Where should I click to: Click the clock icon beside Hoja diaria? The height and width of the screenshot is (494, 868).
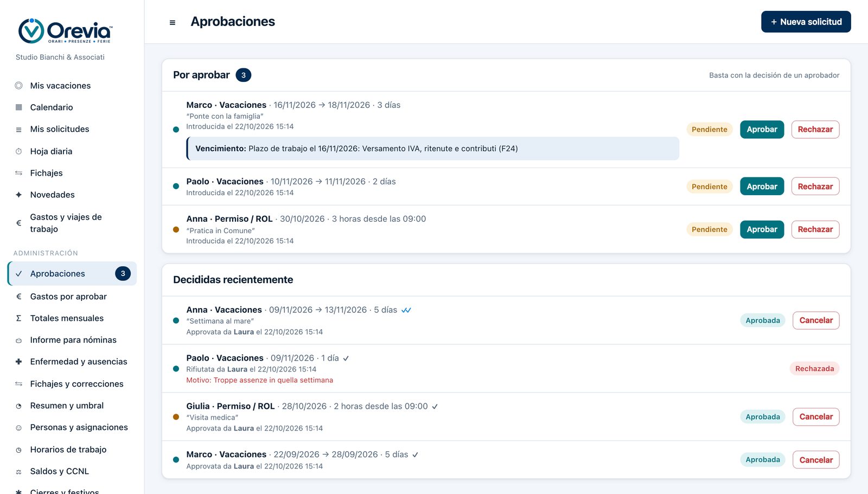click(x=19, y=151)
